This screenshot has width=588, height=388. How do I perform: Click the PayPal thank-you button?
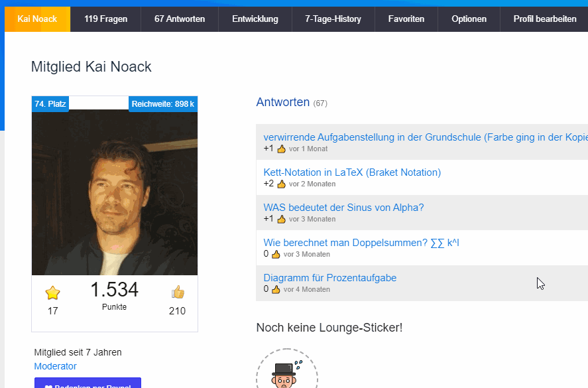click(x=88, y=383)
